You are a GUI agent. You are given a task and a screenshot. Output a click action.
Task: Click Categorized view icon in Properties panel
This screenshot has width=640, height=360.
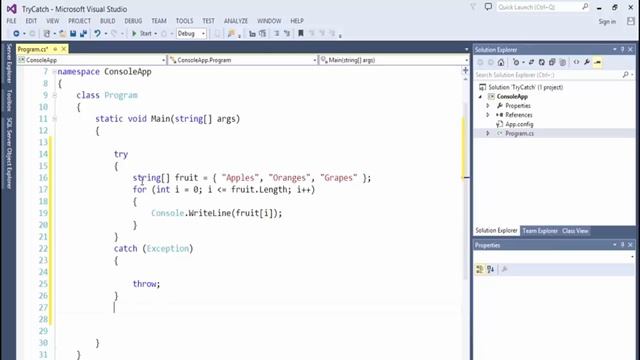pos(480,269)
